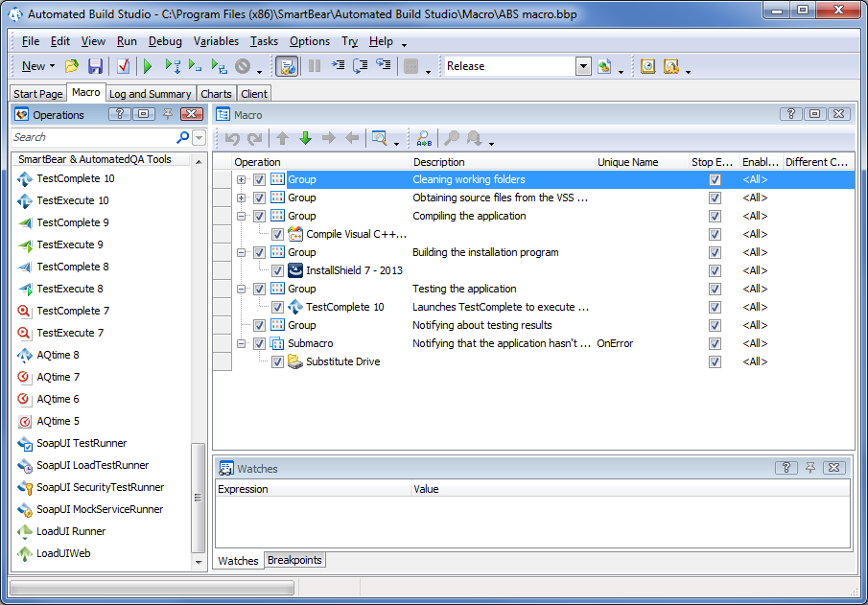The width and height of the screenshot is (868, 605).
Task: Expand the Cleaning working folders group
Action: coord(241,179)
